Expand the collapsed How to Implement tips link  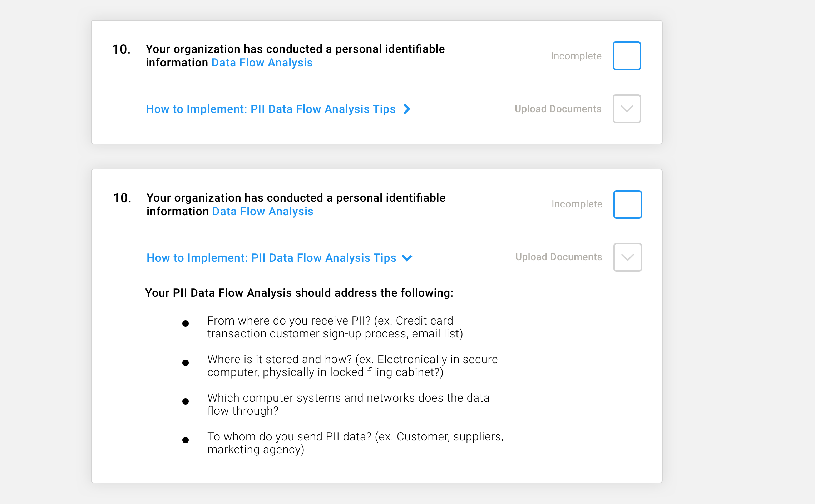[x=271, y=109]
